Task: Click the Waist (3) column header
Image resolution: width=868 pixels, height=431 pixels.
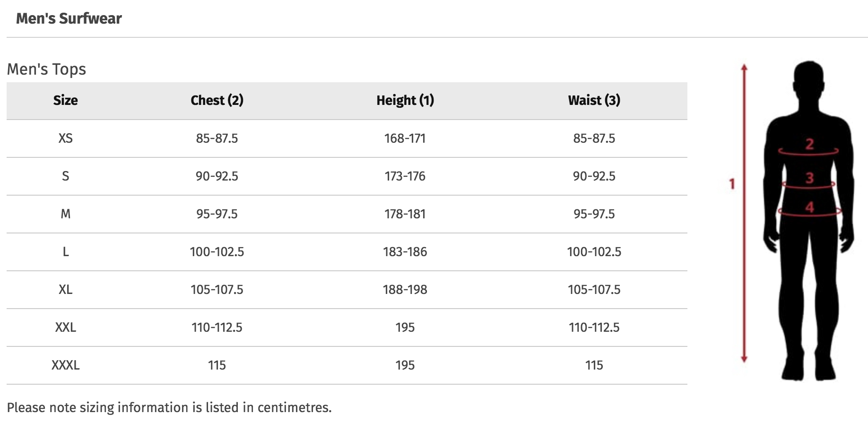Action: [x=594, y=100]
